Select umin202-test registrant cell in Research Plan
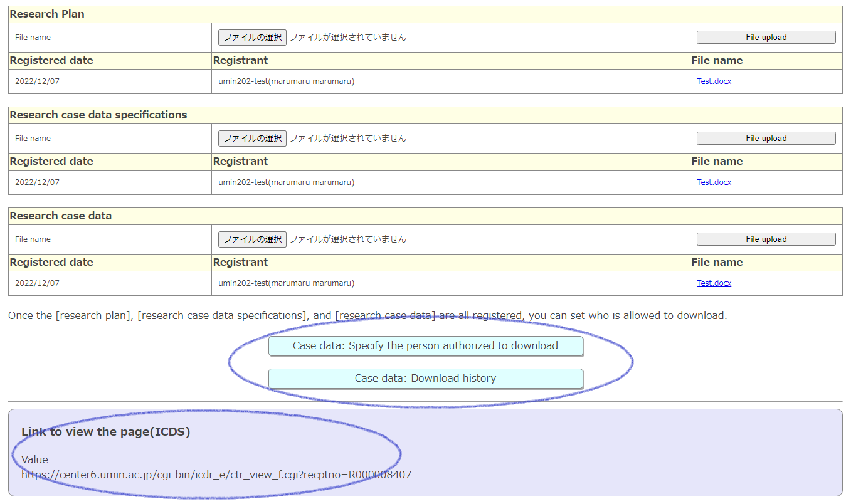 point(286,81)
